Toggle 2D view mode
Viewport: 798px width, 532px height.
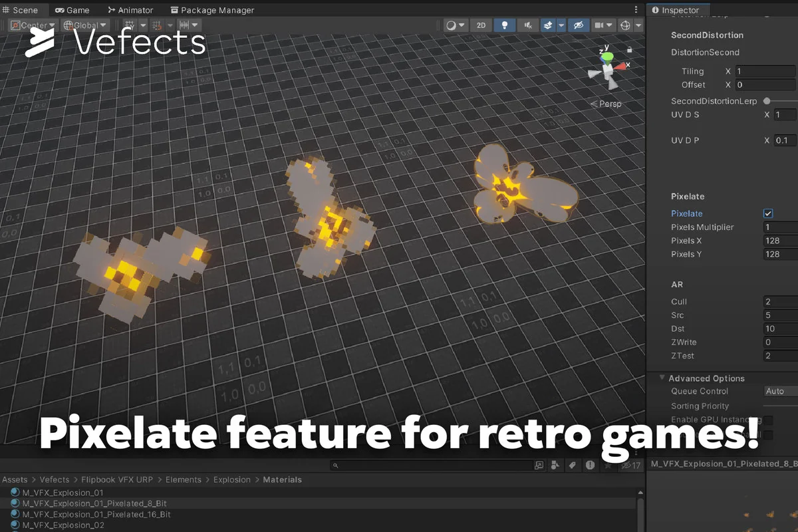coord(481,25)
